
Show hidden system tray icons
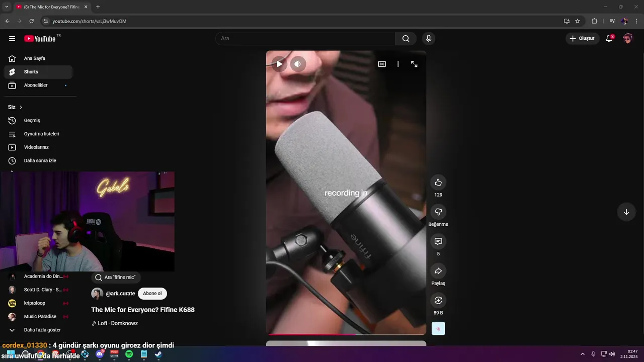click(x=583, y=354)
